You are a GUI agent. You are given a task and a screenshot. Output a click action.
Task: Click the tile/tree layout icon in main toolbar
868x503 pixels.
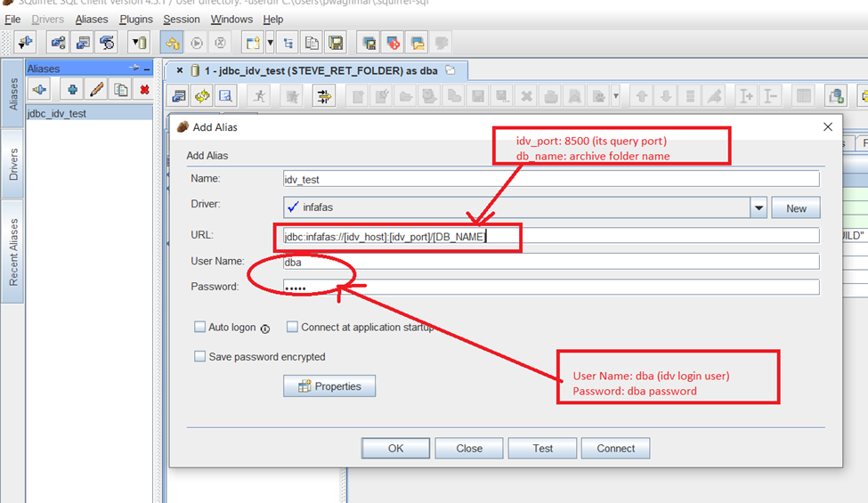coord(288,43)
